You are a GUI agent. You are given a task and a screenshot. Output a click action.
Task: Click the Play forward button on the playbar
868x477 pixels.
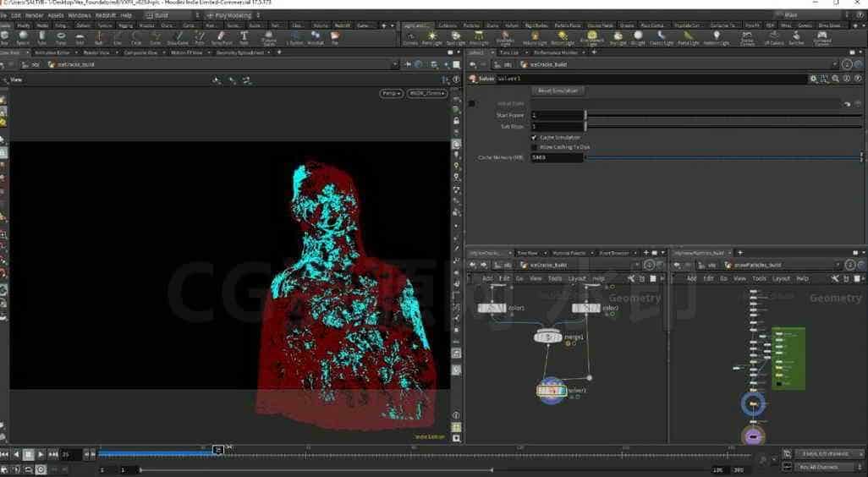click(41, 455)
